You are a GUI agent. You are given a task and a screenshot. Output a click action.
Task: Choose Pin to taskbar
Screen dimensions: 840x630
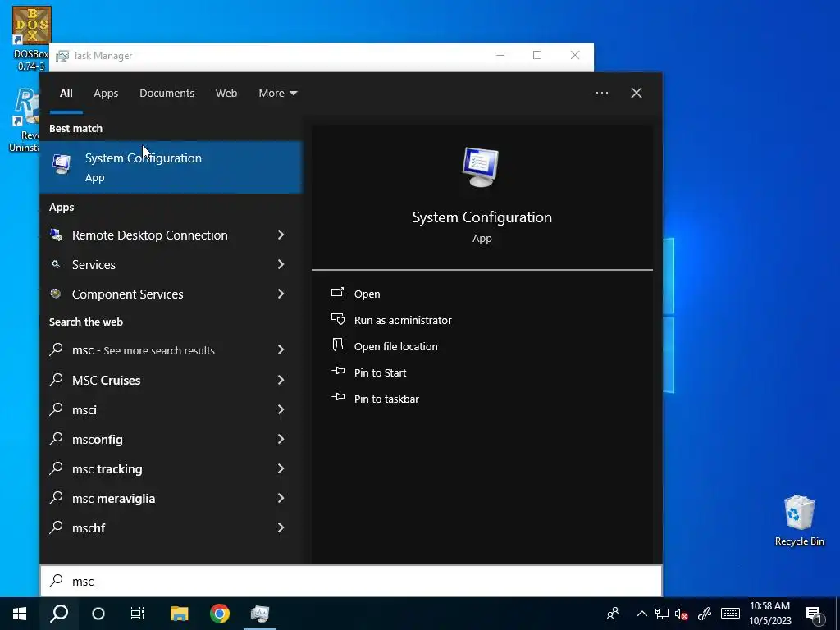click(x=386, y=399)
